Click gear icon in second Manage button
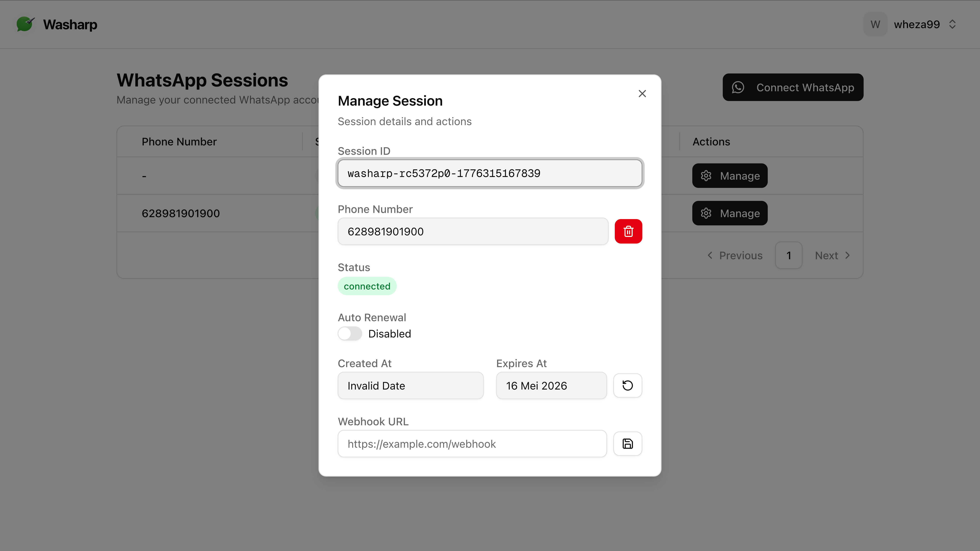This screenshot has width=980, height=551. (706, 213)
